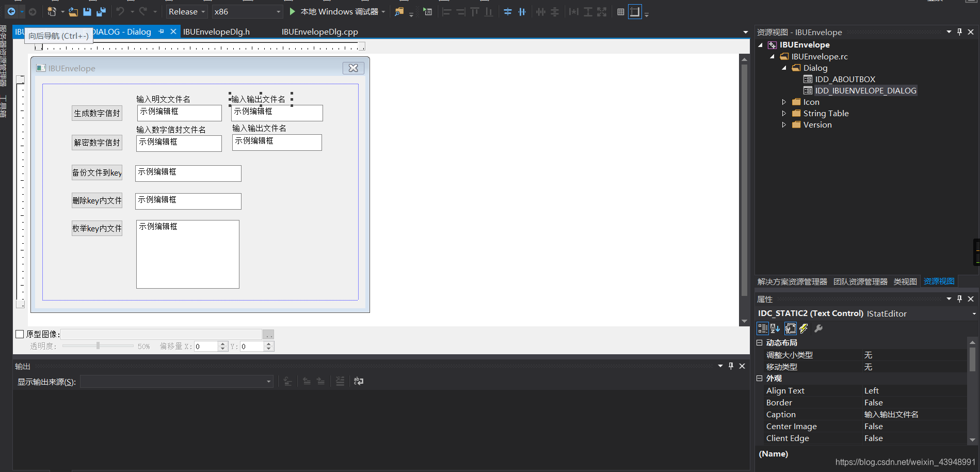Collapse the IBUEnvelope root tree node
980x472 pixels.
point(760,45)
